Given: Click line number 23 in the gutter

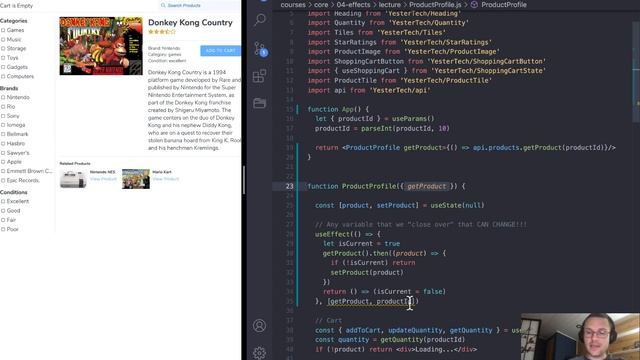Looking at the screenshot, I should tap(289, 186).
